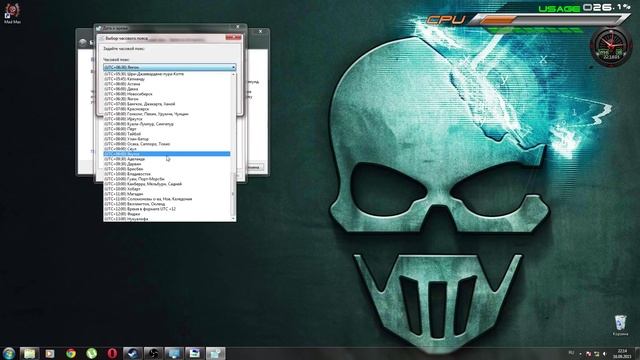Pick Соломоновы о-ва, Нов. Каледония entry

[x=167, y=199]
